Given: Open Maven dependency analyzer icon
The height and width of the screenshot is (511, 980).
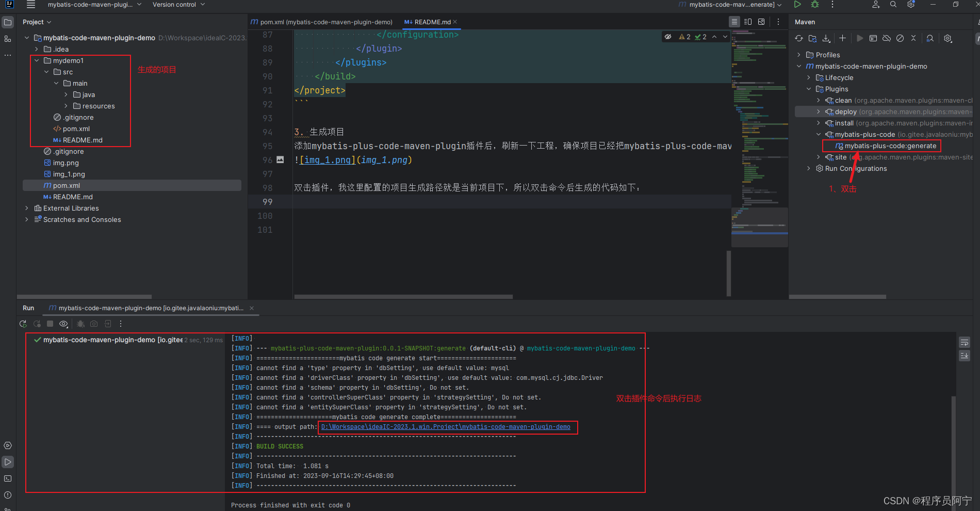Looking at the screenshot, I should 930,38.
